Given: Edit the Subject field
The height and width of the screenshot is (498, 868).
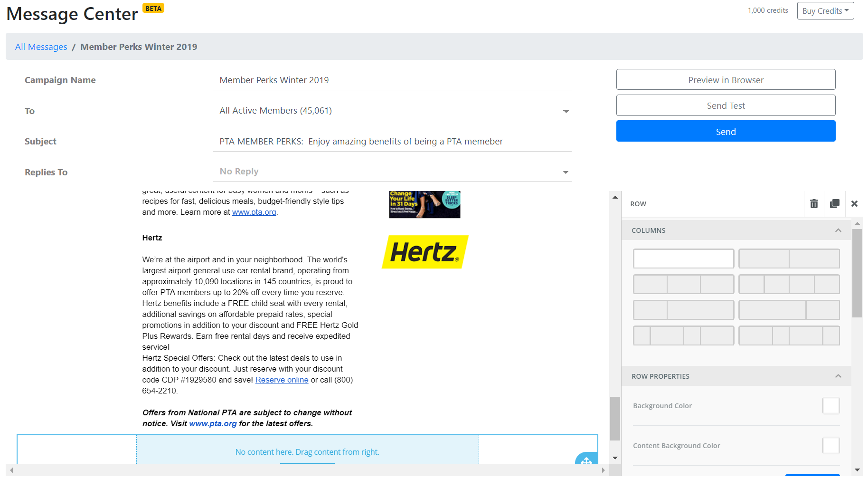Looking at the screenshot, I should [392, 142].
